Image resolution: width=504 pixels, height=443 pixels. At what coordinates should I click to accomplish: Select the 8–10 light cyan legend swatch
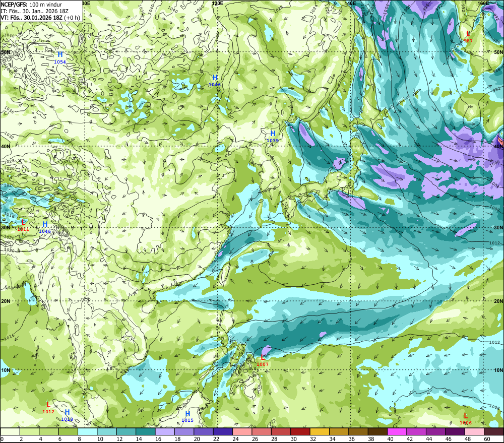pos(87,431)
